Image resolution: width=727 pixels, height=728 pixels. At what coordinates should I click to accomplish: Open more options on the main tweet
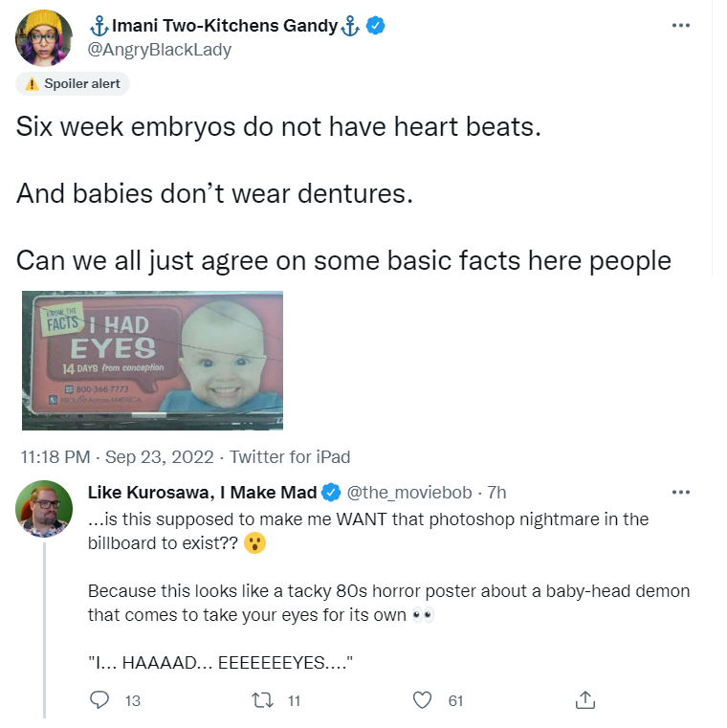[x=680, y=26]
